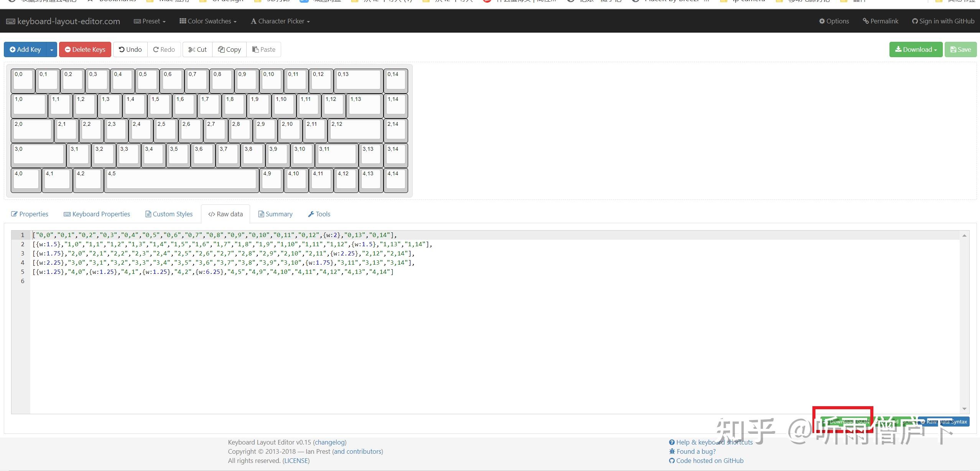The height and width of the screenshot is (471, 980).
Task: Click the Permalink chain icon link
Action: pyautogui.click(x=880, y=21)
